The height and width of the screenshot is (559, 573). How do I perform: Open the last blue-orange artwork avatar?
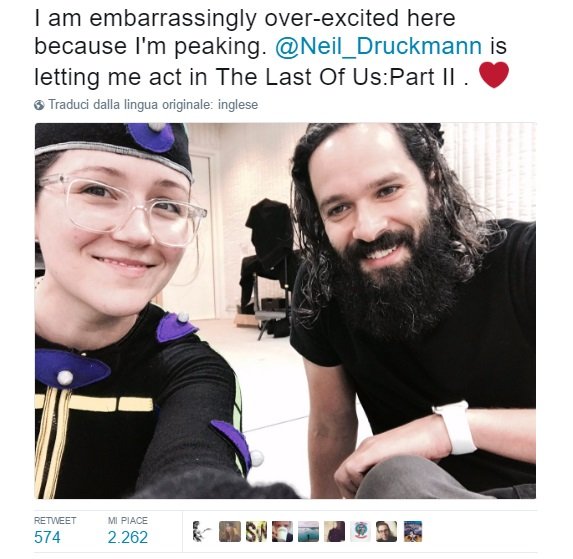click(413, 532)
